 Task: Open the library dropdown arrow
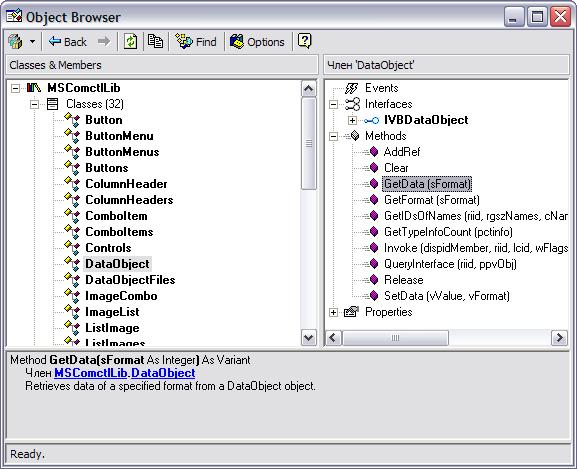pos(32,42)
